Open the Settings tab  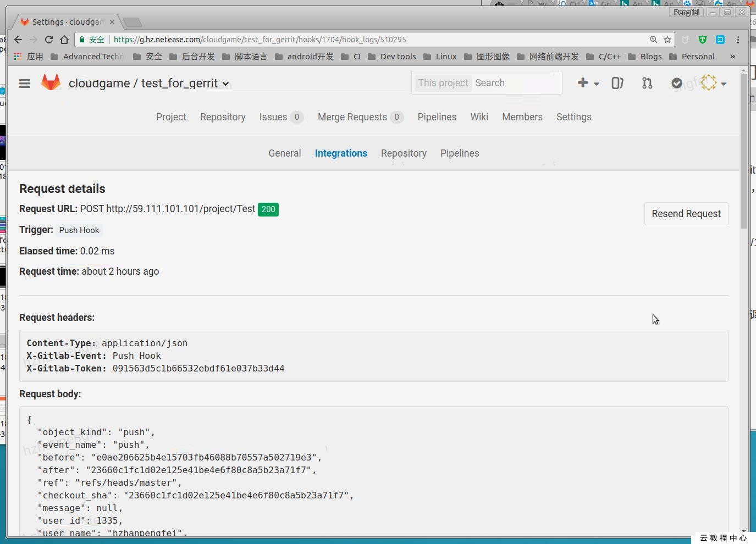(x=574, y=117)
